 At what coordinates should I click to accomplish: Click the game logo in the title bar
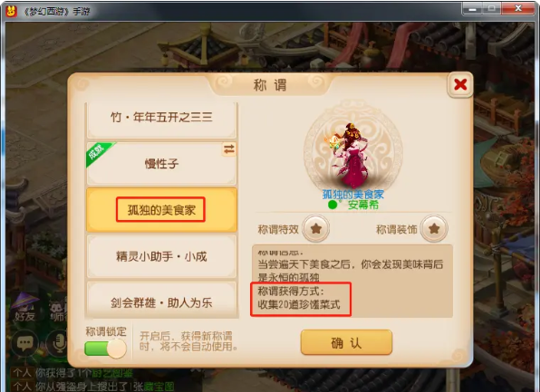[12, 12]
